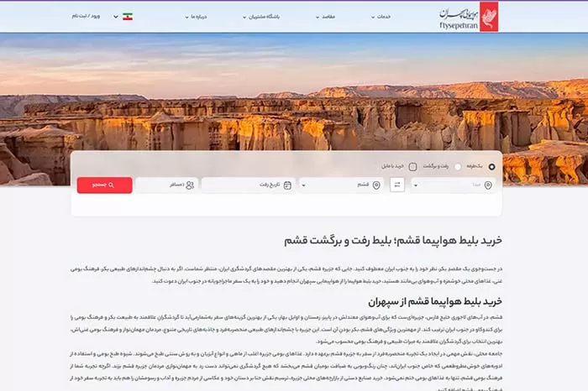Click the تاریخ رفت departure date field
This screenshot has height=391, width=588.
tap(249, 185)
